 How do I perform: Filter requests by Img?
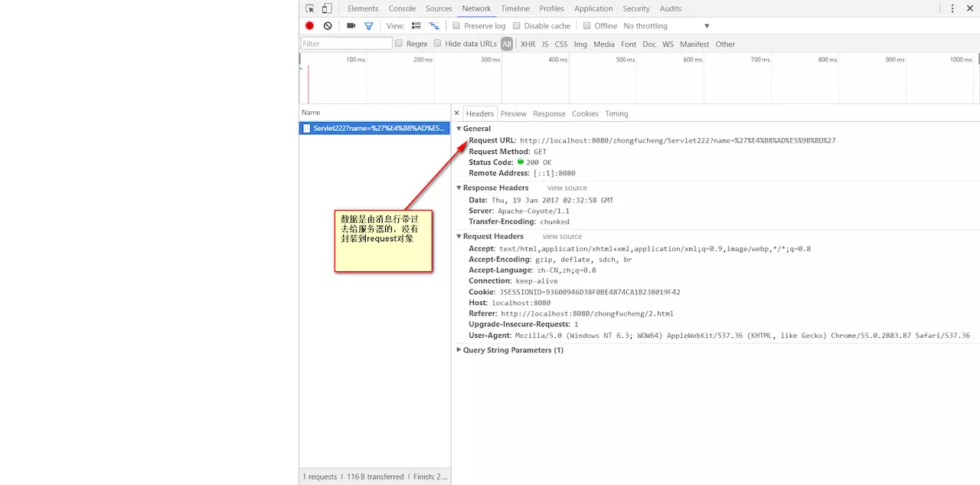pyautogui.click(x=580, y=44)
